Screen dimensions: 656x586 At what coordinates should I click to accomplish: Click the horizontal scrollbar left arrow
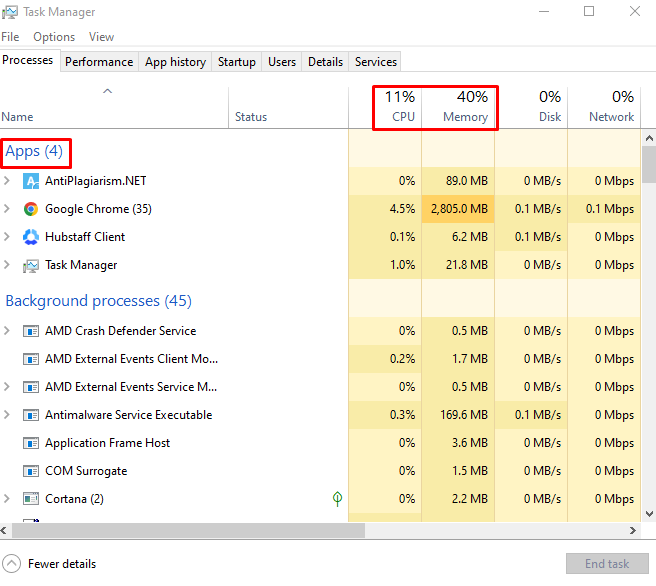coord(4,530)
